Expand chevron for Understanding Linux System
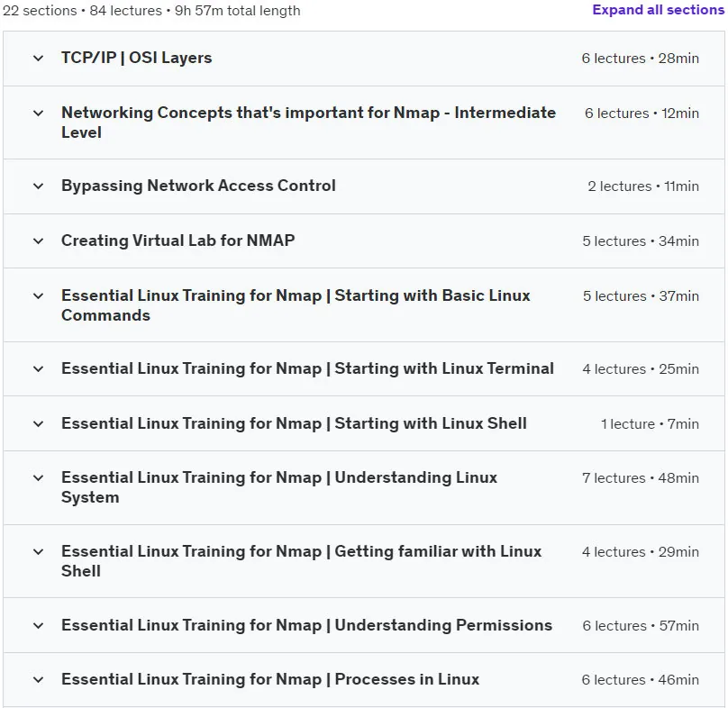 [39, 478]
